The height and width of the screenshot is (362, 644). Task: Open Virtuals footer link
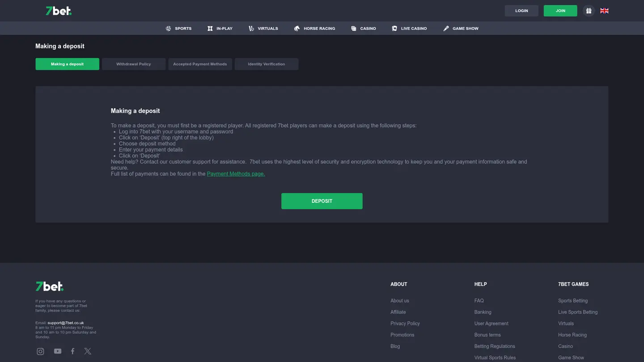pyautogui.click(x=566, y=324)
